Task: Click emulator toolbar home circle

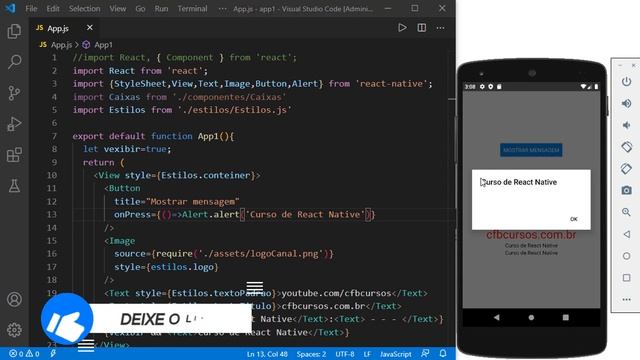Action: (626, 256)
